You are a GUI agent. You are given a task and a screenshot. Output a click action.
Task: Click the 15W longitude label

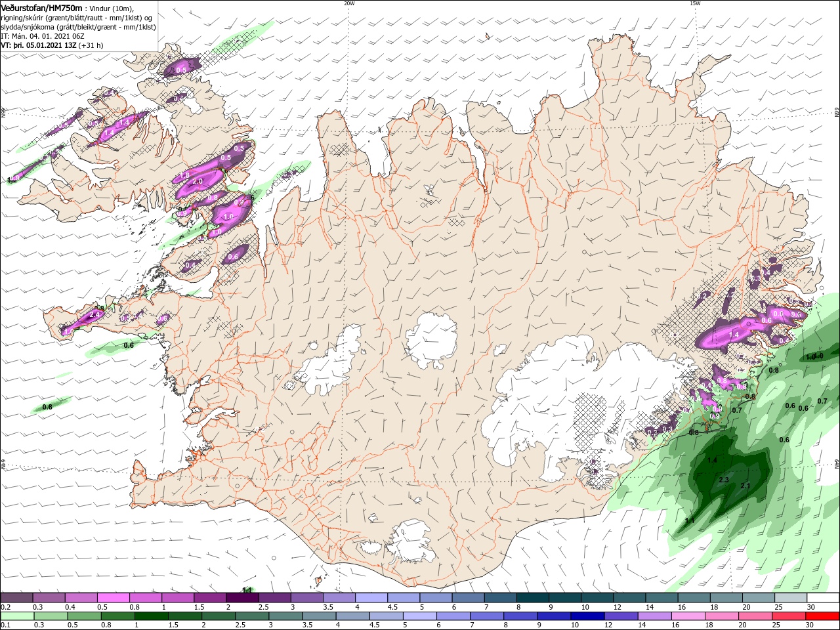695,3
